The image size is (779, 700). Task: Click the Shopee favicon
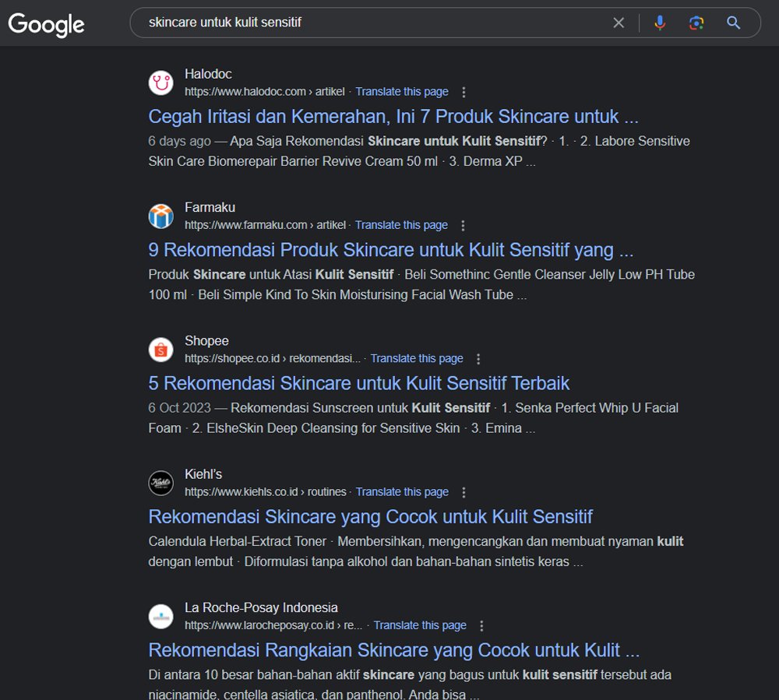pyautogui.click(x=161, y=350)
